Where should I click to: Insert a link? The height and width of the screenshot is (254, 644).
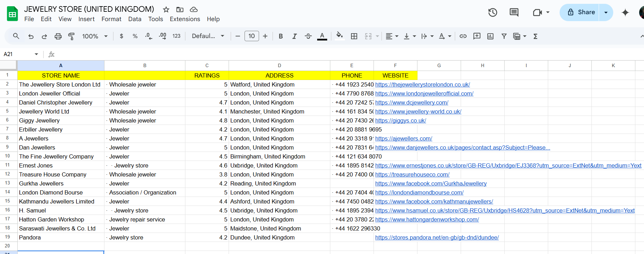pyautogui.click(x=463, y=36)
